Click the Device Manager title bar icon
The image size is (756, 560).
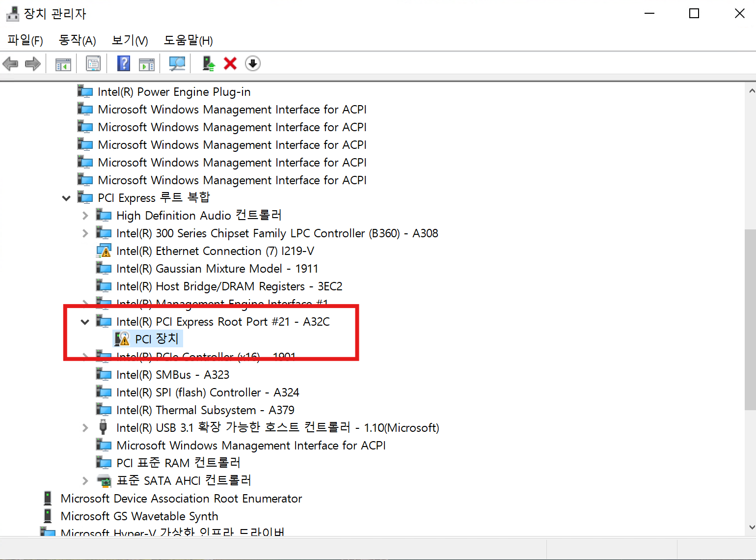12,14
